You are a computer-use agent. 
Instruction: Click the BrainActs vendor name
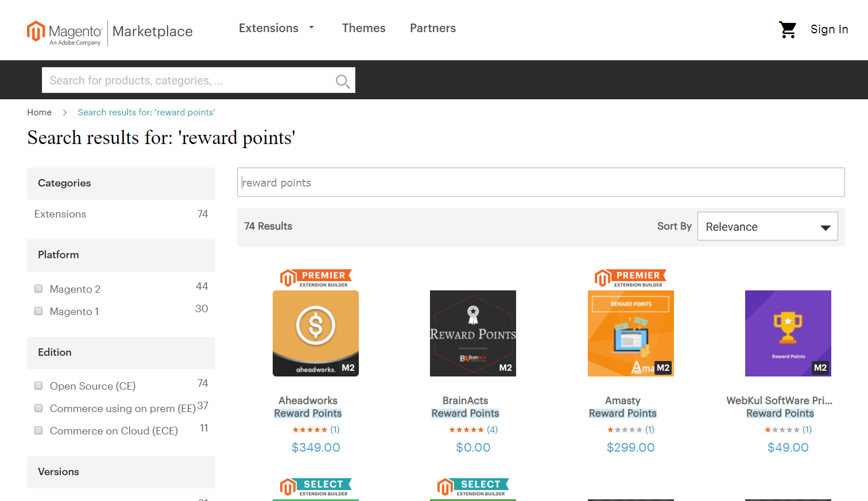tap(465, 401)
